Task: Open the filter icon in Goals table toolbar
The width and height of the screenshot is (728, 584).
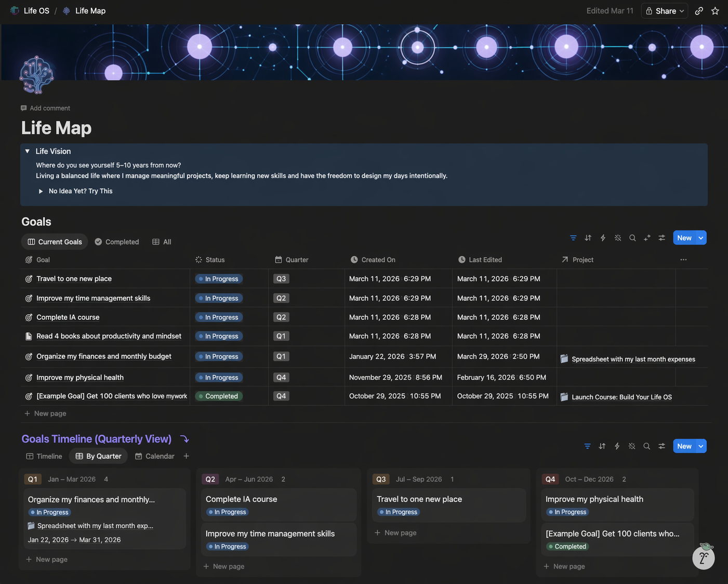Action: pos(573,238)
